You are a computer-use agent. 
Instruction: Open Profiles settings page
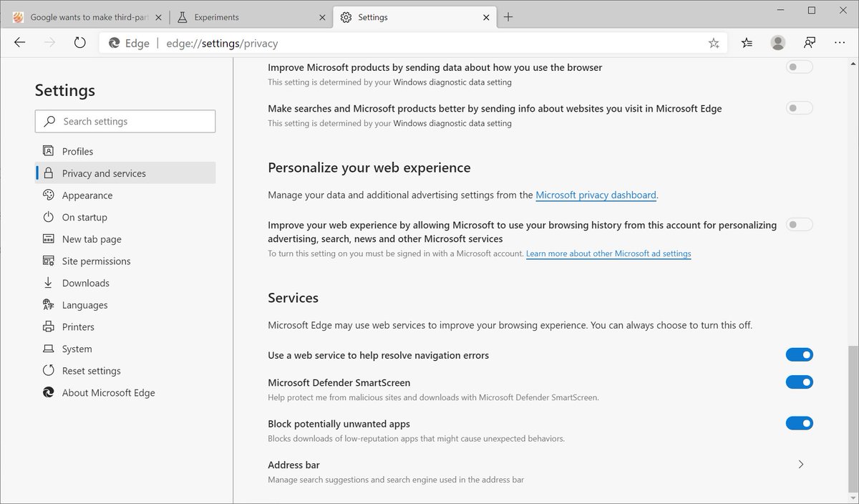[x=125, y=151]
